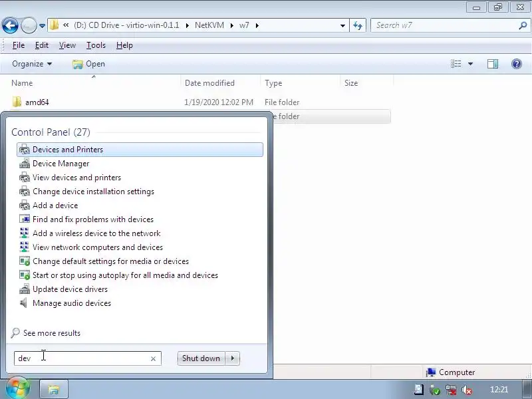Open the View menu
This screenshot has height=399, width=532.
click(67, 45)
